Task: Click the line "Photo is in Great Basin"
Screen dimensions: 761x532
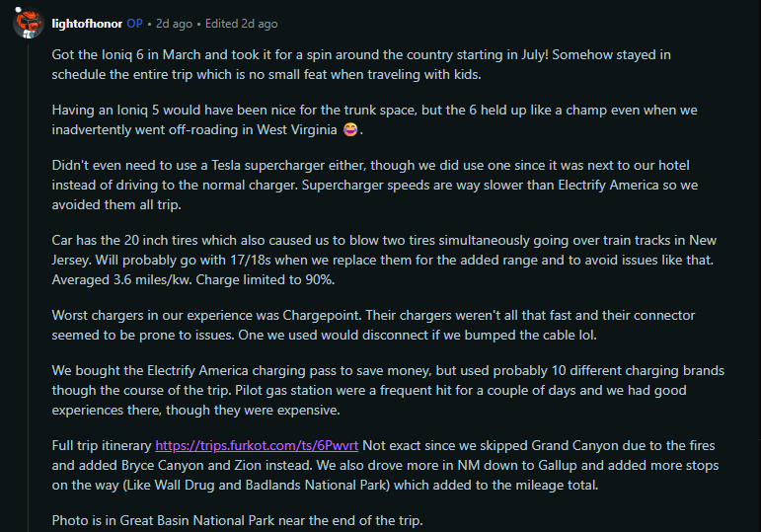Action: click(x=237, y=519)
